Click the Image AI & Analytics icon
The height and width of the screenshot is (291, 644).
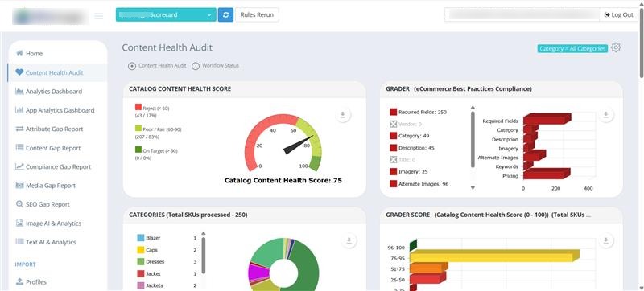click(19, 223)
